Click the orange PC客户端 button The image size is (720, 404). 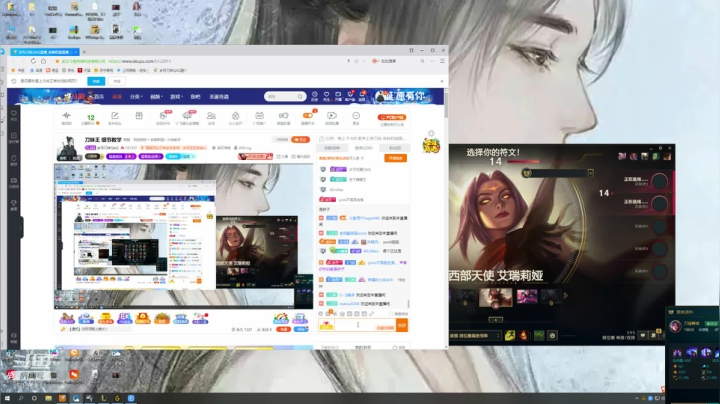392,118
